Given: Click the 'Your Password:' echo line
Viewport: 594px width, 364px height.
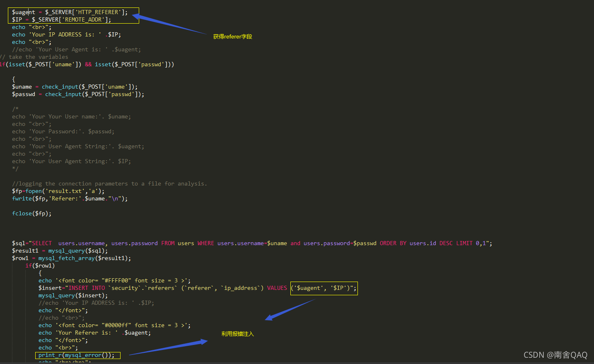Looking at the screenshot, I should [63, 131].
